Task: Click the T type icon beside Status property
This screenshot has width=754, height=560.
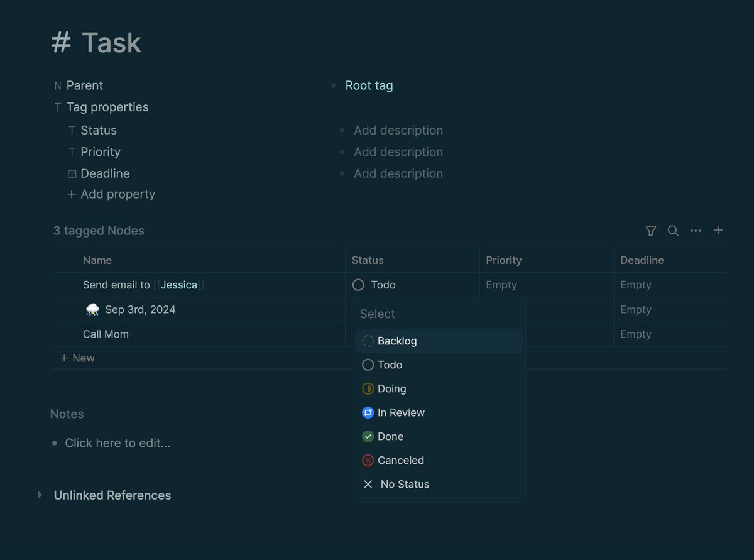Action: coord(72,130)
